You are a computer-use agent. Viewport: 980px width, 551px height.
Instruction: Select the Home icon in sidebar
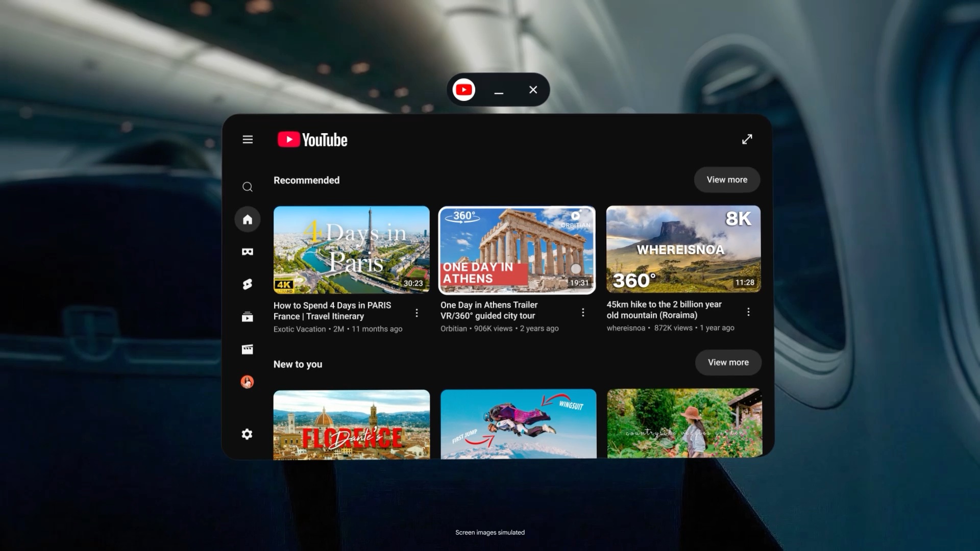pyautogui.click(x=248, y=219)
